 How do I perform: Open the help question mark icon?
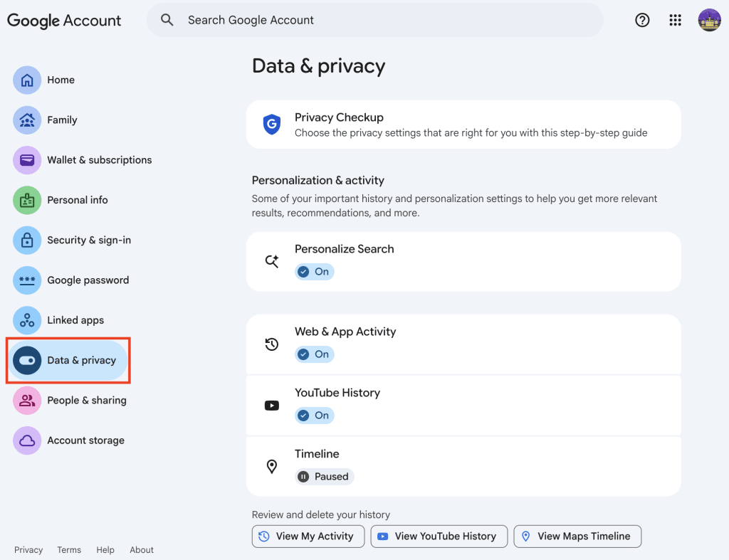click(x=642, y=20)
